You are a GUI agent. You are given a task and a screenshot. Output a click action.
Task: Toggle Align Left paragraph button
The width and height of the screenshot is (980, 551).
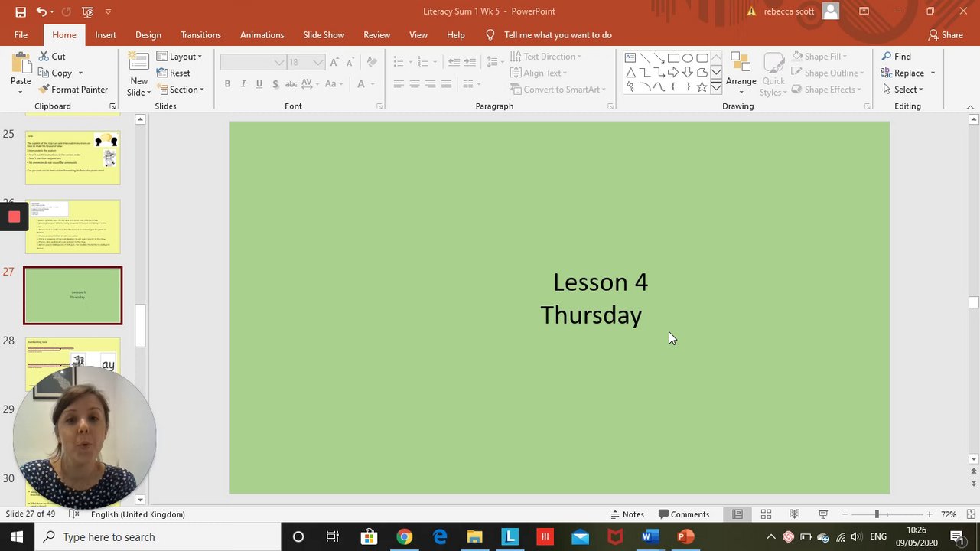click(399, 84)
